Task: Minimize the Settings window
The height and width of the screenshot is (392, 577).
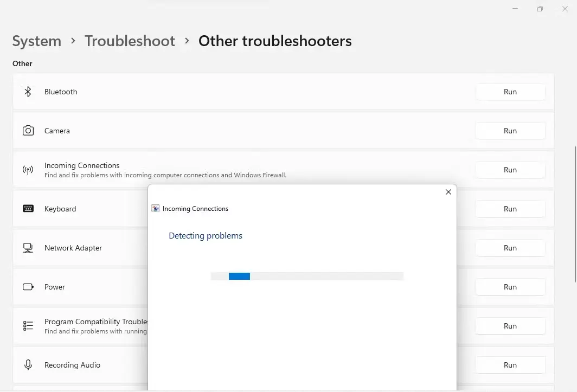Action: (515, 9)
